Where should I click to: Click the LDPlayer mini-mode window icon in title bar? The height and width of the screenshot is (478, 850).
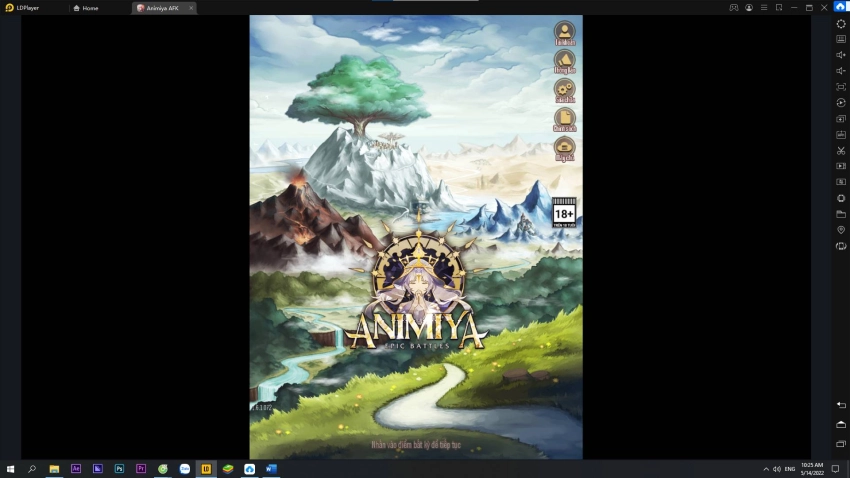(779, 8)
